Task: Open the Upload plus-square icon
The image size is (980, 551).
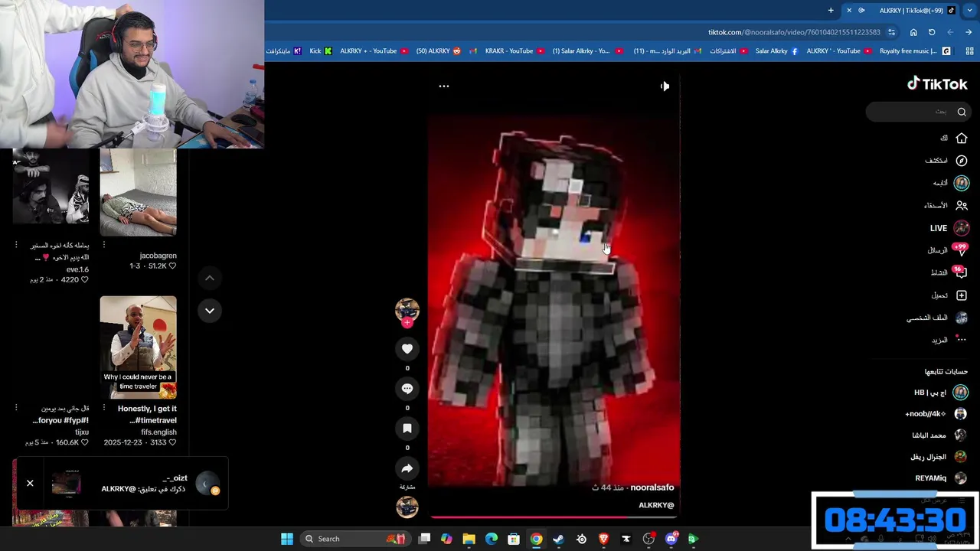Action: pos(962,295)
